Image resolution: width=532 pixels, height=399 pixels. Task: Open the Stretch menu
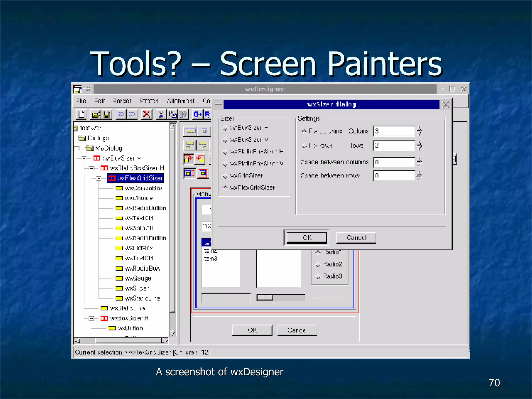coord(149,101)
